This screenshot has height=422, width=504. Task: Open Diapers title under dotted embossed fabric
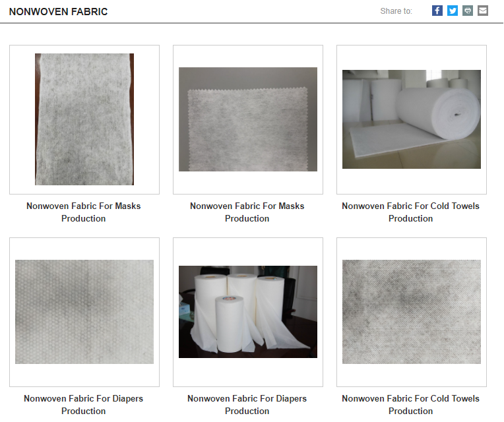[x=84, y=405]
